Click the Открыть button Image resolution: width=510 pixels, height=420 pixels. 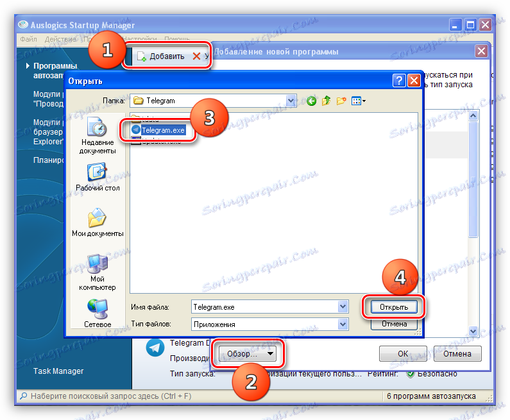tap(394, 307)
